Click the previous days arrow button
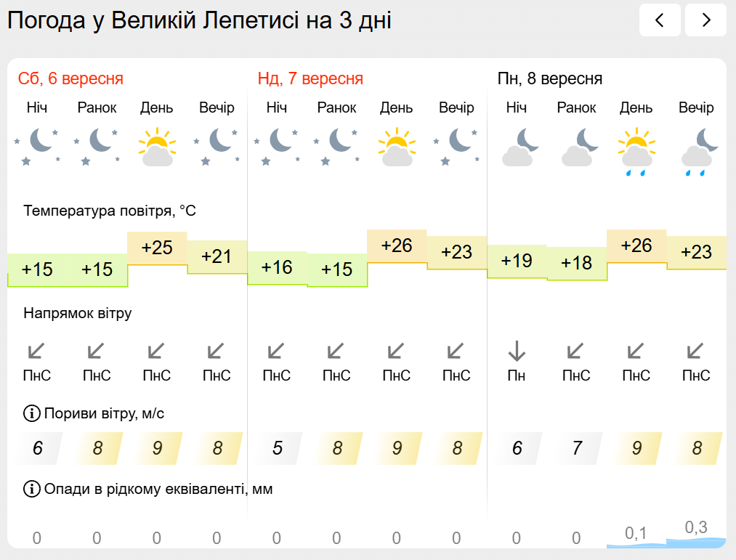The height and width of the screenshot is (560, 736). (x=660, y=20)
